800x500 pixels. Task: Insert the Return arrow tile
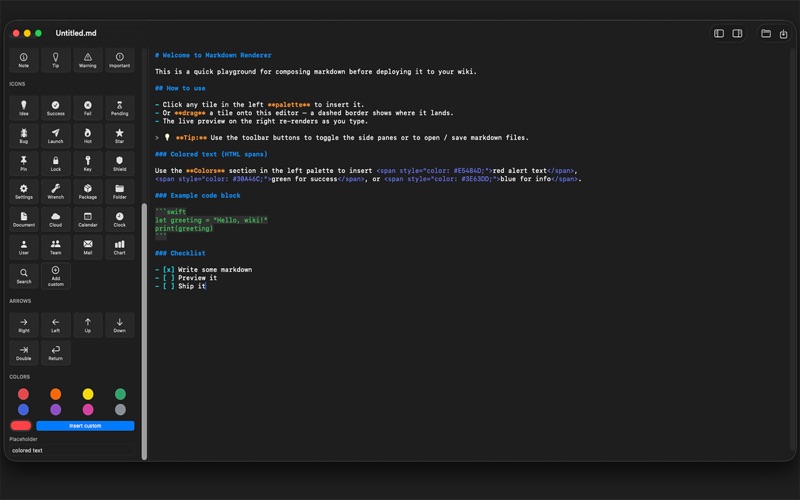(56, 353)
